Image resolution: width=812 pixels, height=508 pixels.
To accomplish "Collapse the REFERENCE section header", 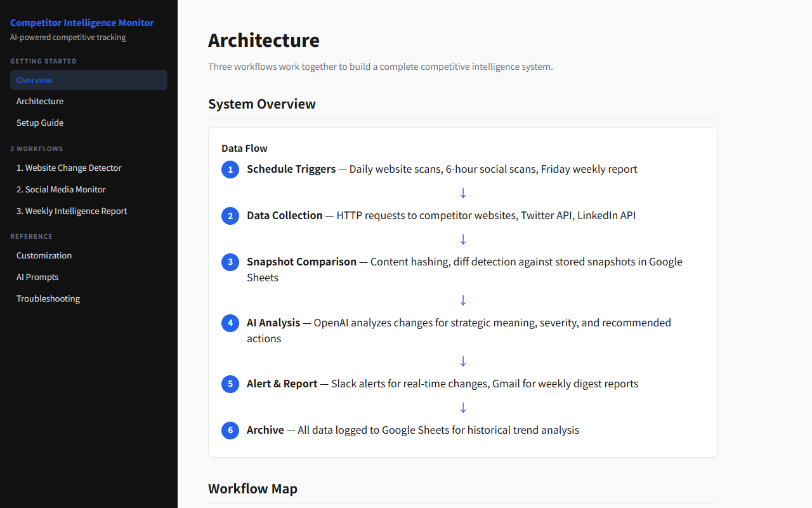I will click(x=31, y=236).
